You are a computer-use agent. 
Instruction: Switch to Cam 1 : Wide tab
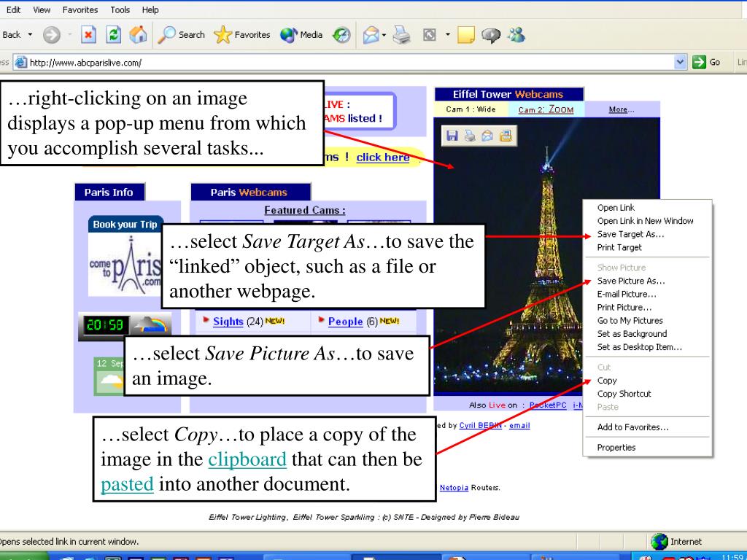tap(471, 109)
